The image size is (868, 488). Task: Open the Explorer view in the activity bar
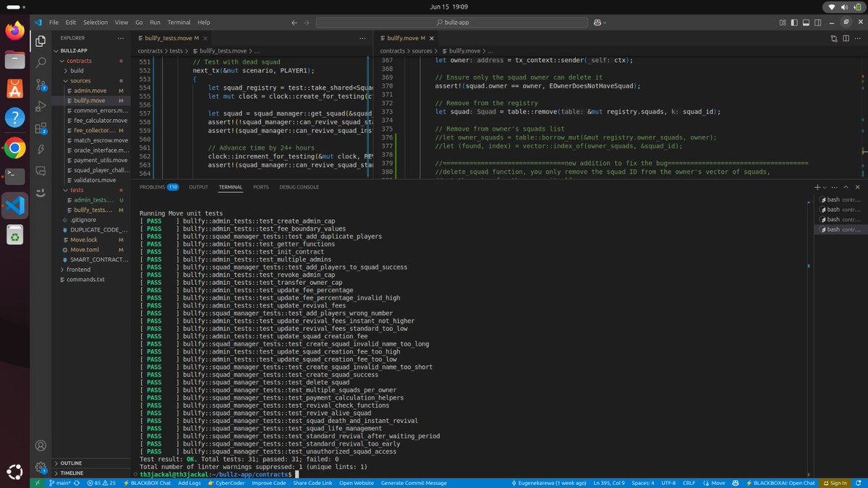coord(41,41)
